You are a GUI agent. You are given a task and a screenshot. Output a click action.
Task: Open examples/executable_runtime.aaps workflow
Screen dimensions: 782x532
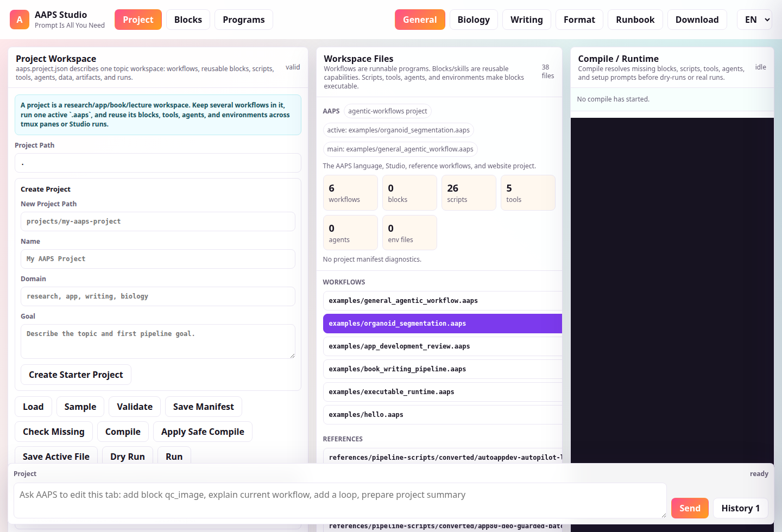point(443,392)
